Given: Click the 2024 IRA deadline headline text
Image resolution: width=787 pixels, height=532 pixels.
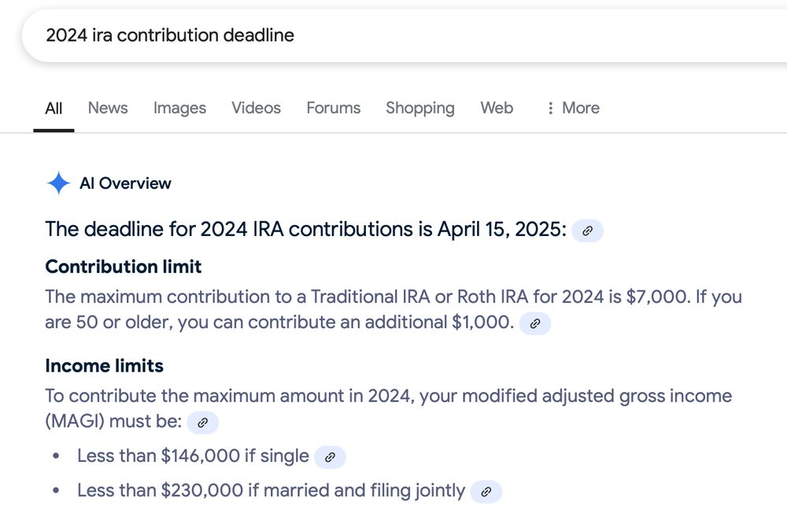Looking at the screenshot, I should point(305,230).
